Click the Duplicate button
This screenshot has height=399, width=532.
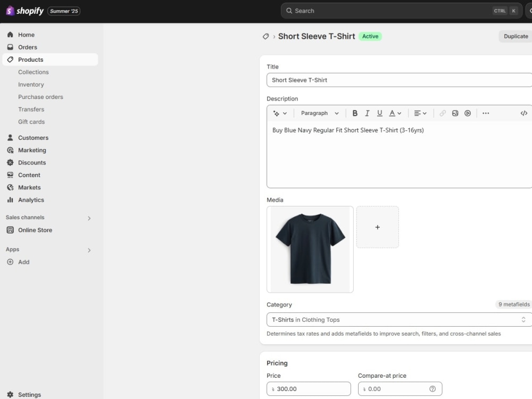(516, 36)
